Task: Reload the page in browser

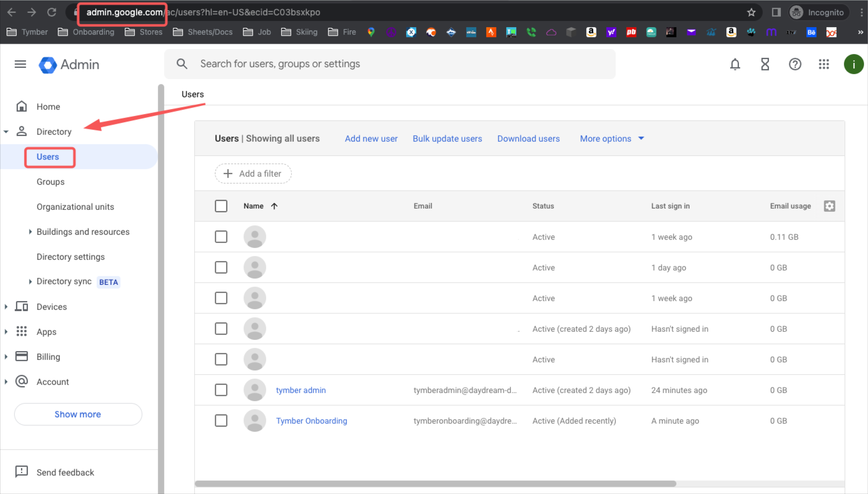Action: click(x=52, y=13)
